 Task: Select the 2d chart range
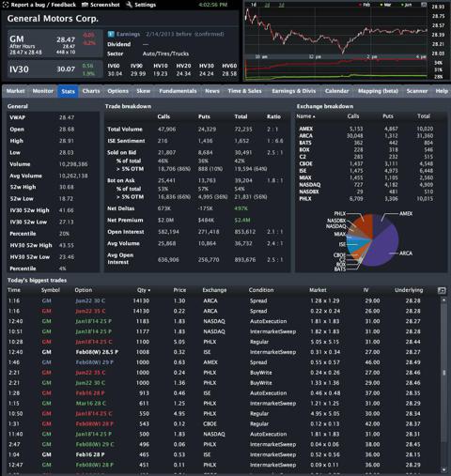click(267, 5)
